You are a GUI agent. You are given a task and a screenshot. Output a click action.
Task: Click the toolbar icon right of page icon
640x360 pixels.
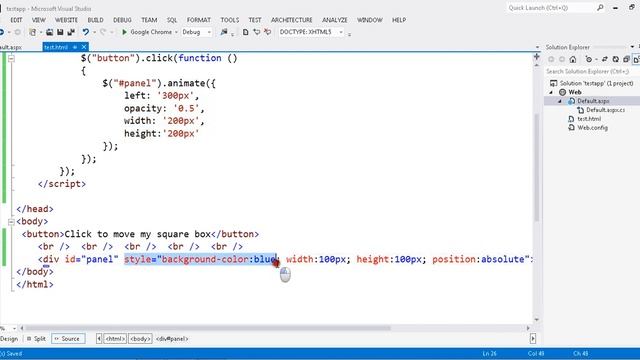pyautogui.click(x=256, y=32)
